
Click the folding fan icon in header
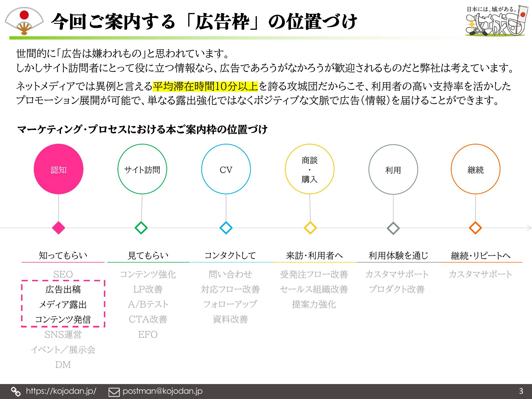point(24,21)
